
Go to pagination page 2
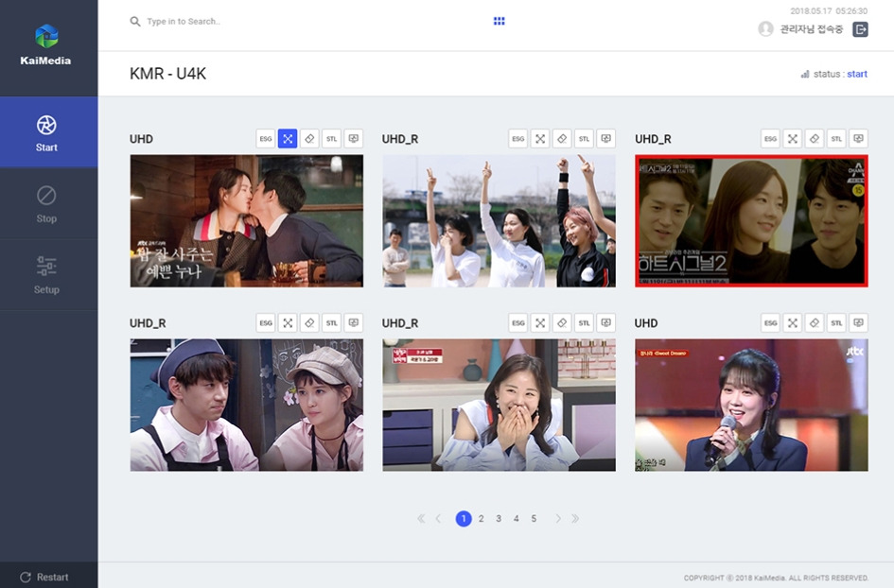click(x=482, y=518)
